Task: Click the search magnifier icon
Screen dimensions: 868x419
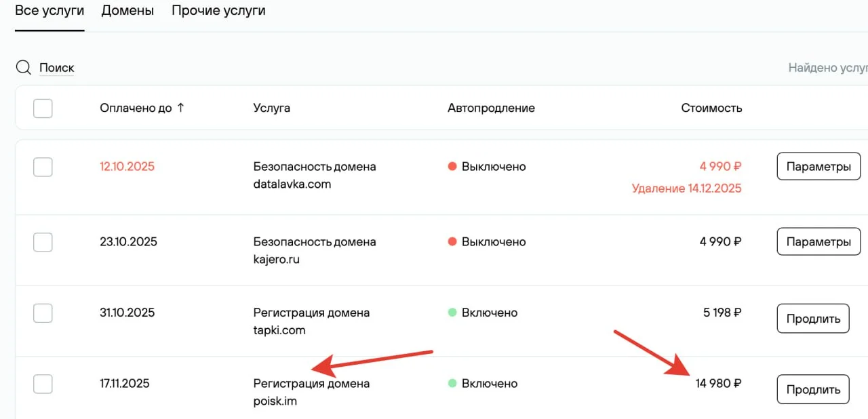Action: click(24, 68)
